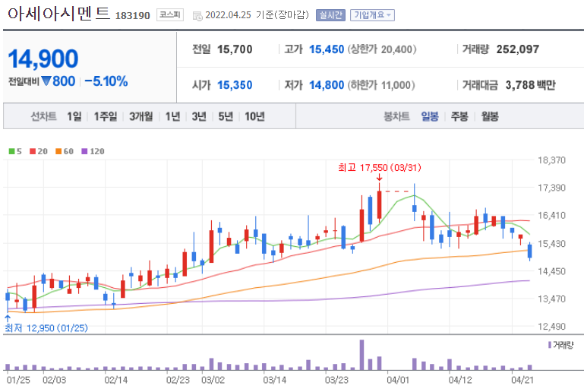Switch to 일봉 daily candle chart
The image size is (584, 392).
430,117
